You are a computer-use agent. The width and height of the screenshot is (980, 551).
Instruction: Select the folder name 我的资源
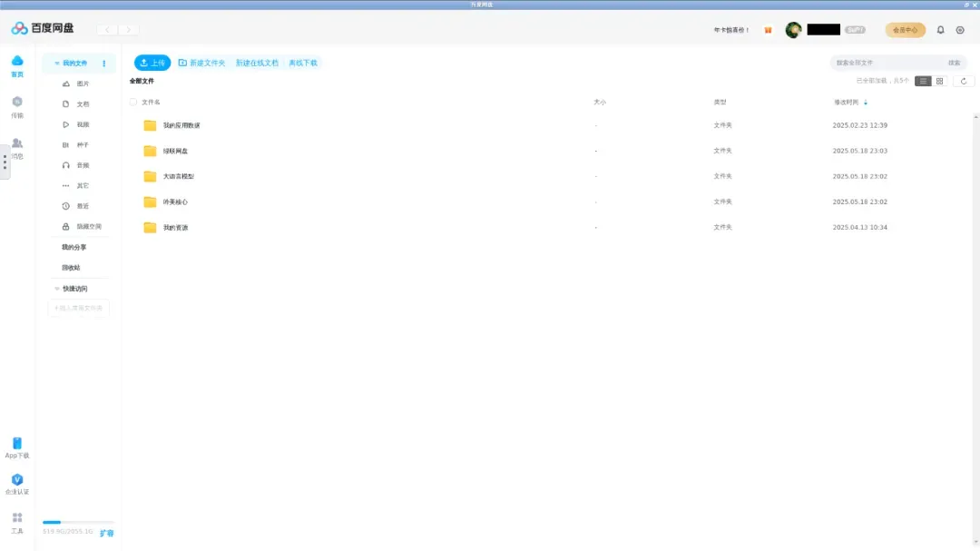pos(176,228)
